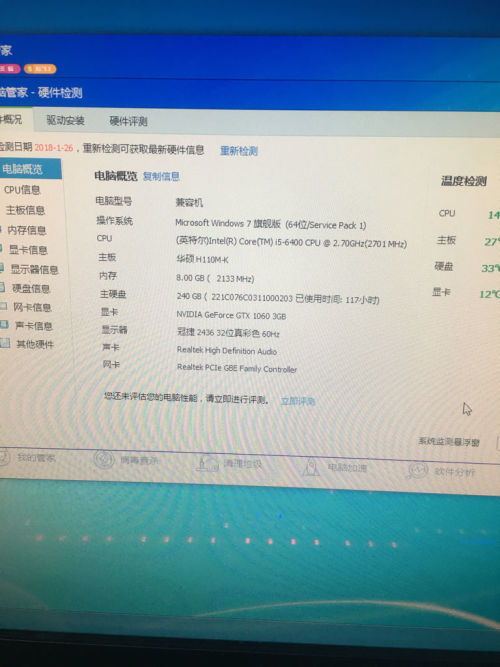
Task: Open 显卡信息 in the sidebar
Action: tap(28, 250)
